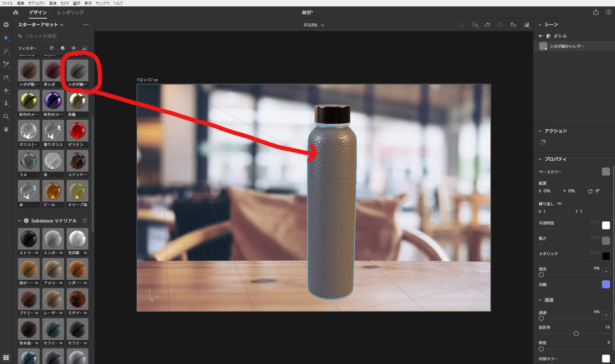Select the Eyedropper sampler tool
Viewport: 615px width, 364px height.
point(6,64)
